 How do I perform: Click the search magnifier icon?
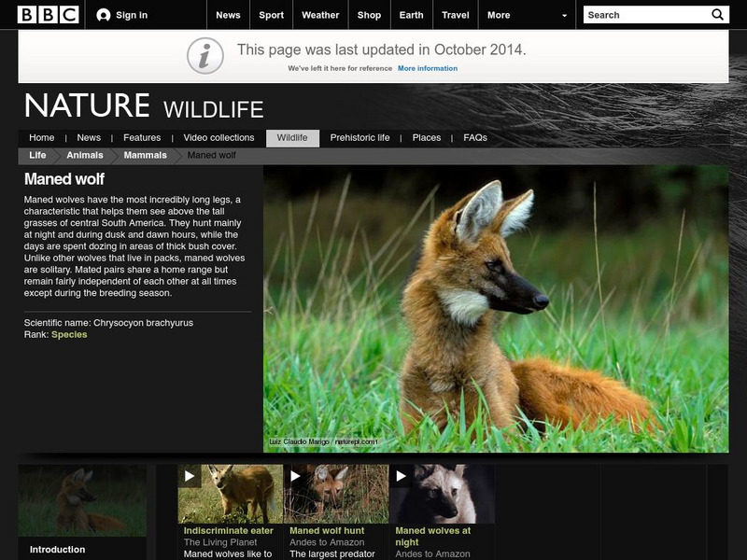717,15
